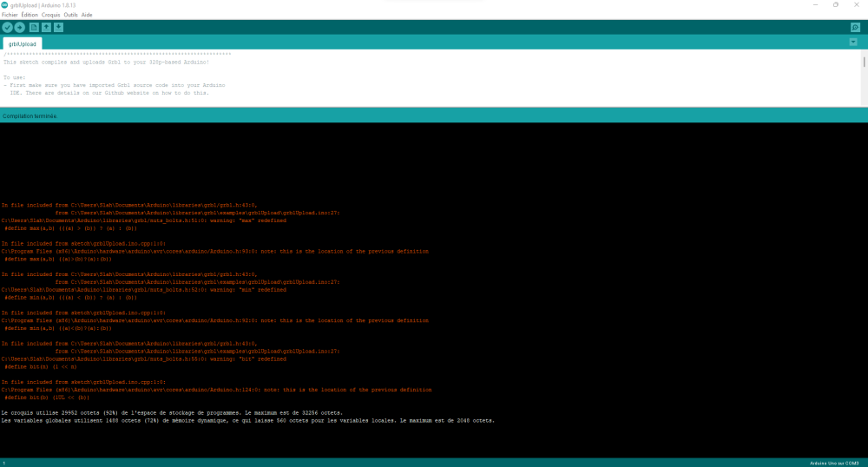Open the Aide menu
Screen dimensions: 868x467
87,15
